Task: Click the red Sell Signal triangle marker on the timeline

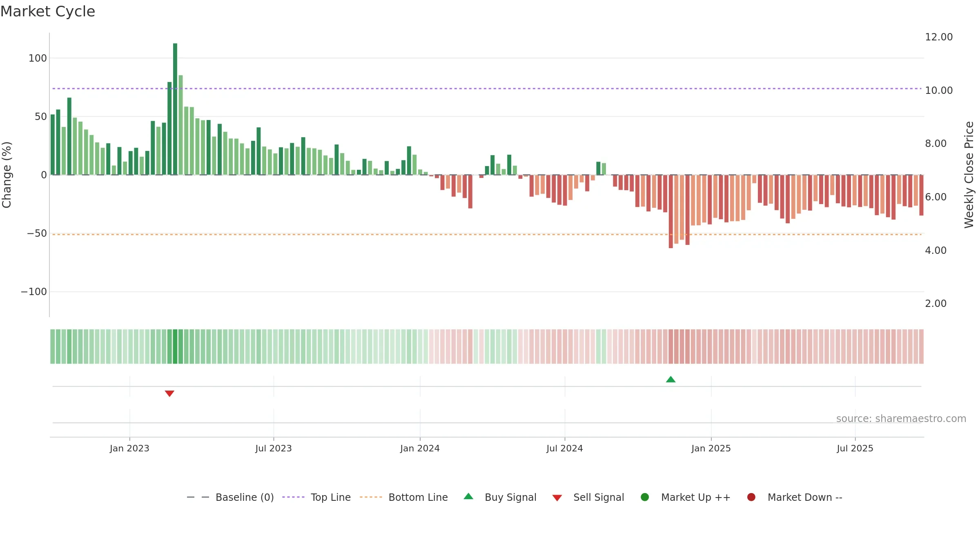Action: click(169, 393)
